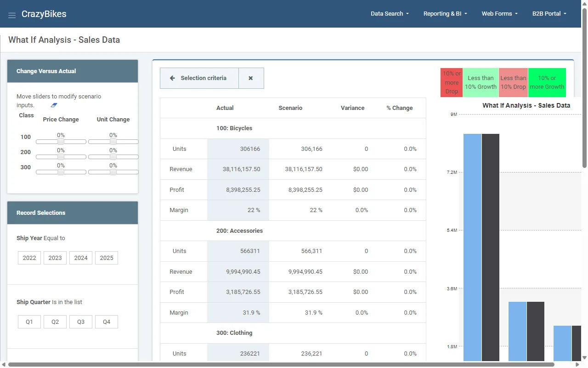Click the eraser reset icon near sliders
588x368 pixels.
(x=54, y=105)
